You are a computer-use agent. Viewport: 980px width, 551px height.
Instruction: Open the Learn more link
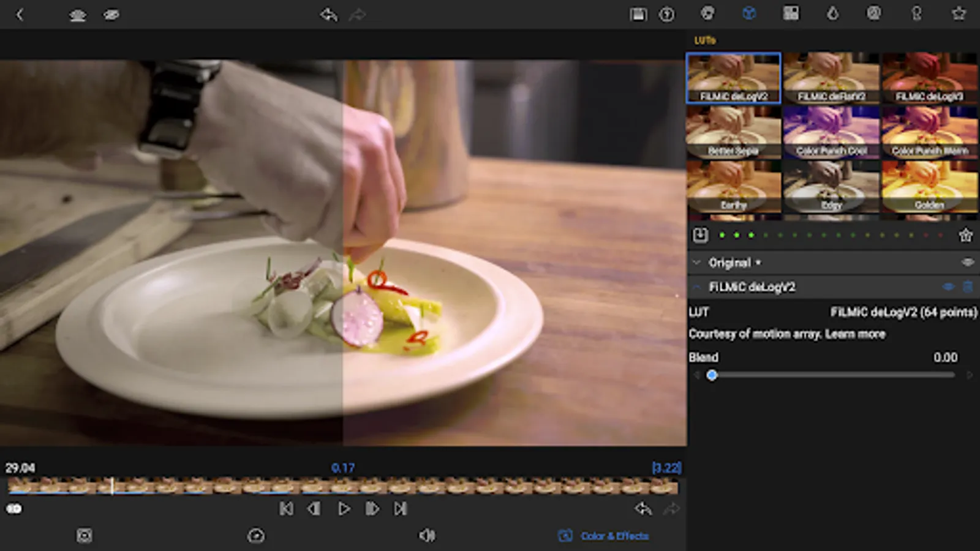point(855,334)
